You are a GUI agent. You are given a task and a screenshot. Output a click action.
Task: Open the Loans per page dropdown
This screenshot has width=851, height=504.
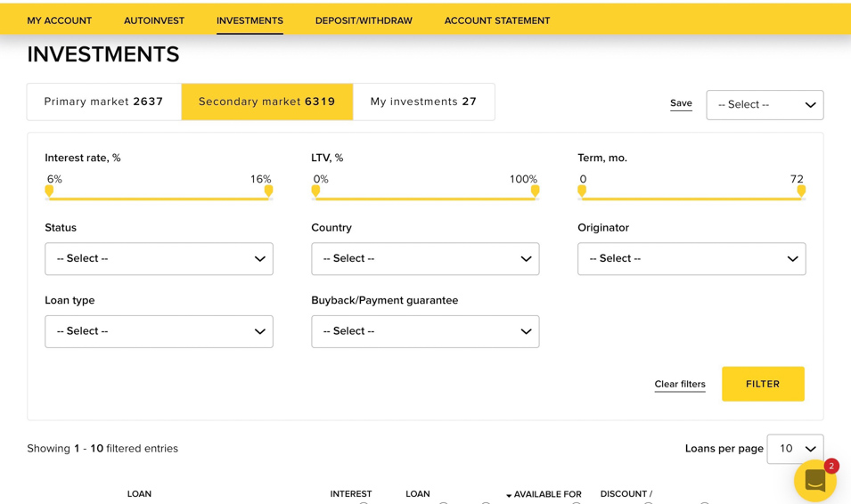pyautogui.click(x=795, y=449)
